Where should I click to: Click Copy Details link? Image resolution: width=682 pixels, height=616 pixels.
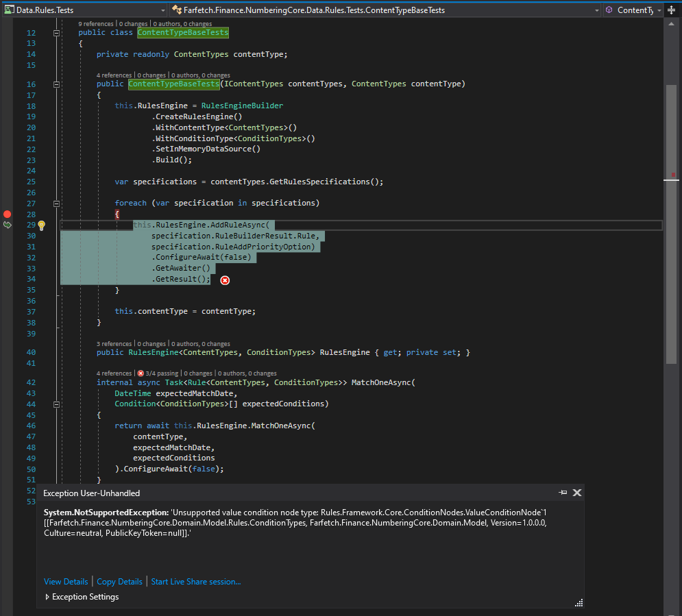pyautogui.click(x=120, y=582)
